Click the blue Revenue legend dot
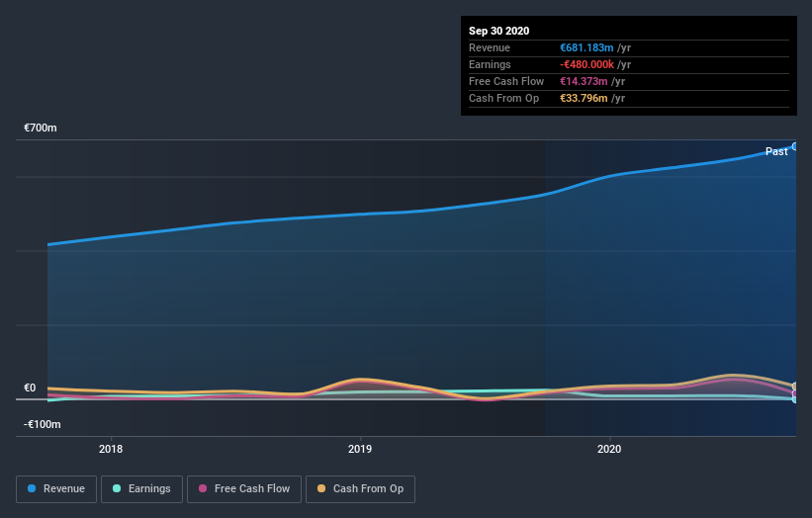The height and width of the screenshot is (518, 812). pyautogui.click(x=32, y=488)
